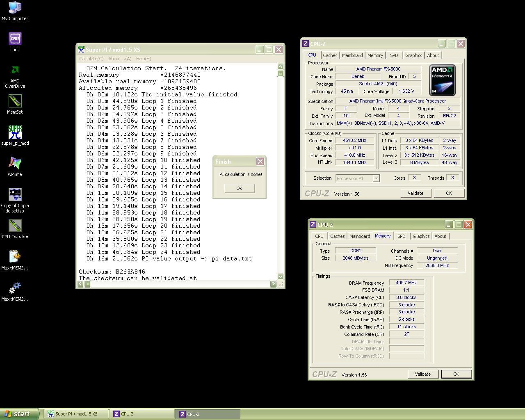525x420 pixels.
Task: Expand the Processor #1 selection dropdown
Action: click(376, 178)
